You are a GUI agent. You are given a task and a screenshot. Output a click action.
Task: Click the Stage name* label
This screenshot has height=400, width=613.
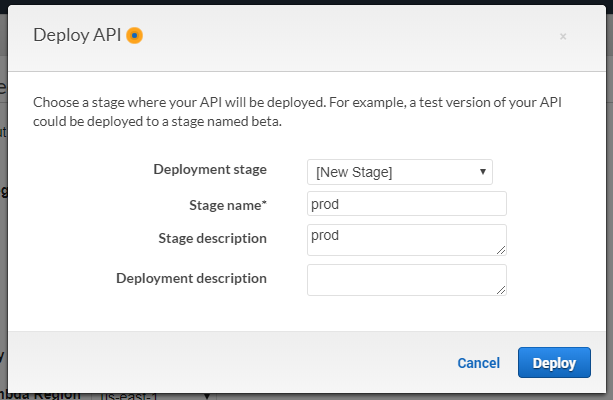(228, 205)
